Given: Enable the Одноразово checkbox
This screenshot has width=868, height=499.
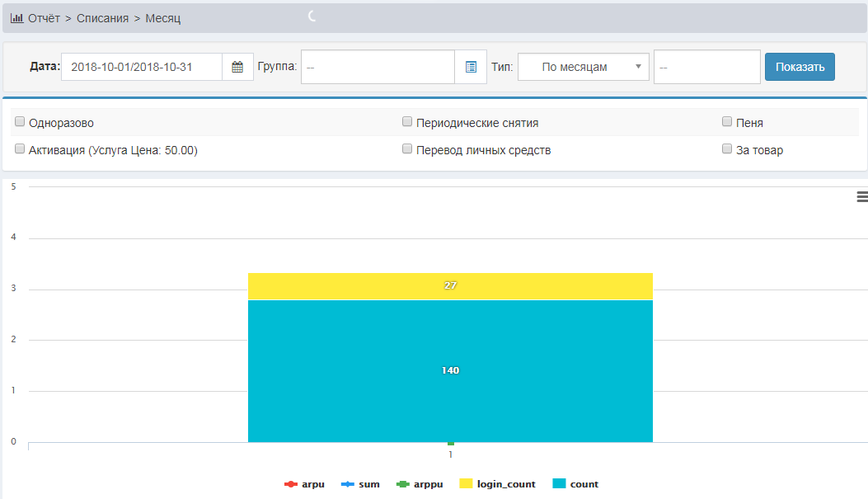Looking at the screenshot, I should point(20,122).
